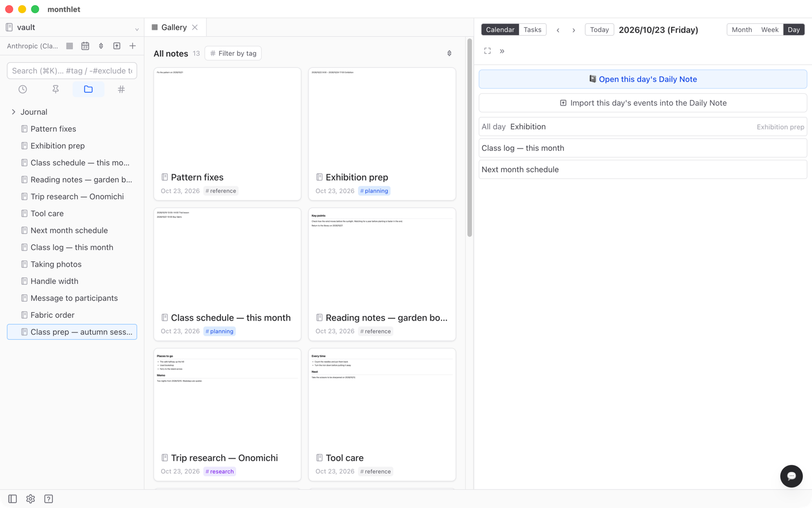Viewport: 812px width, 508px height.
Task: Open the Pattern fixes gallery card
Action: point(227,134)
